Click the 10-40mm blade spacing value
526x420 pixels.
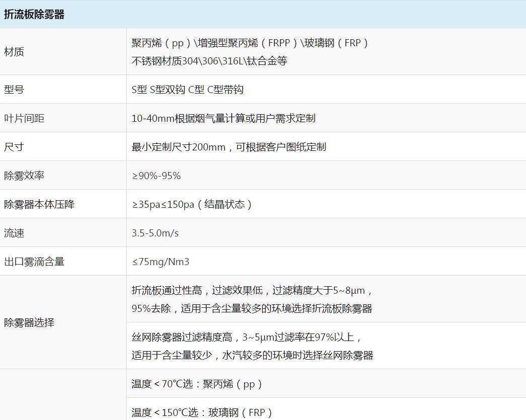(223, 118)
